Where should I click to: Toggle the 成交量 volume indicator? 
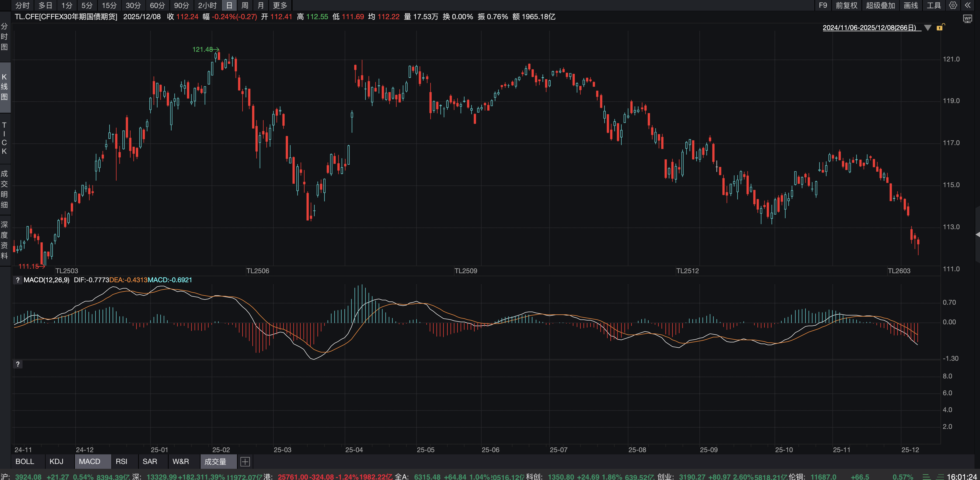(215, 461)
